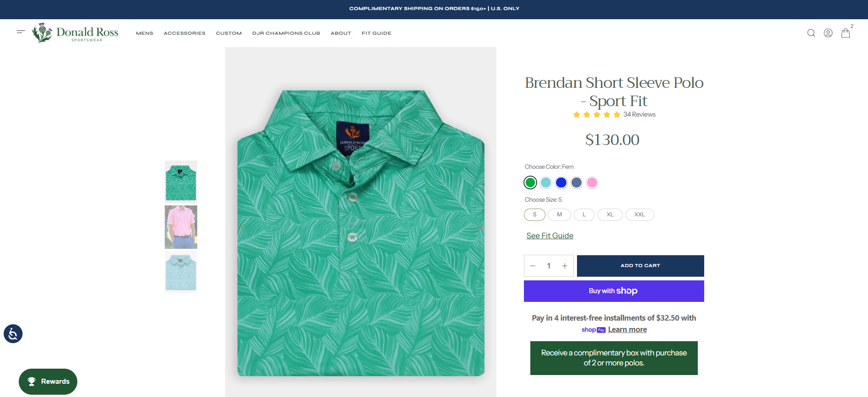Select size M option
This screenshot has height=397, width=868.
[559, 215]
